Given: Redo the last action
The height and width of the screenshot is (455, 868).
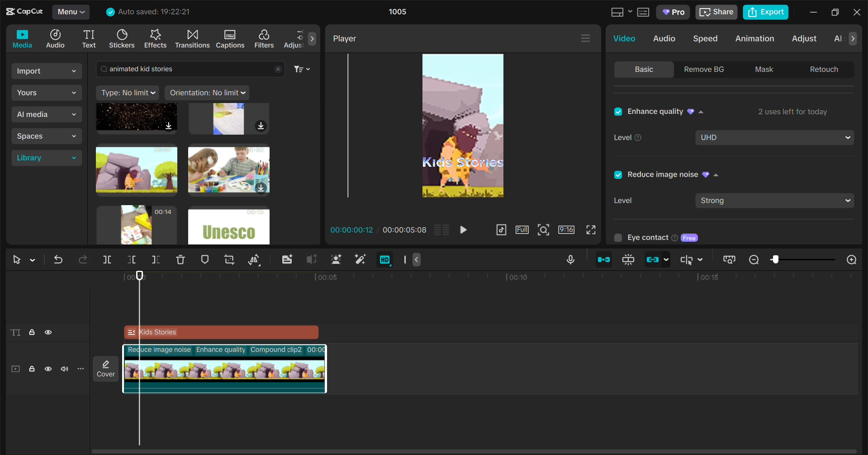Looking at the screenshot, I should point(83,259).
